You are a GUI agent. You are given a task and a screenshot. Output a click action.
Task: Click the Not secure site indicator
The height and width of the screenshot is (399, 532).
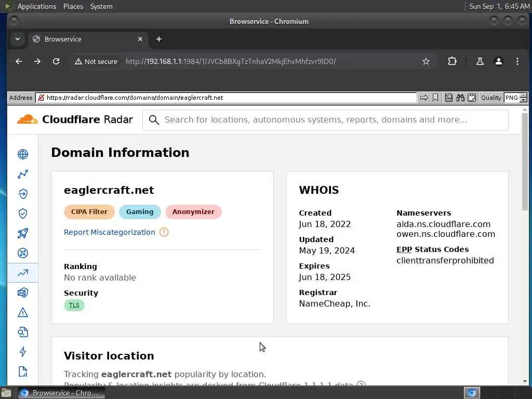pos(96,61)
